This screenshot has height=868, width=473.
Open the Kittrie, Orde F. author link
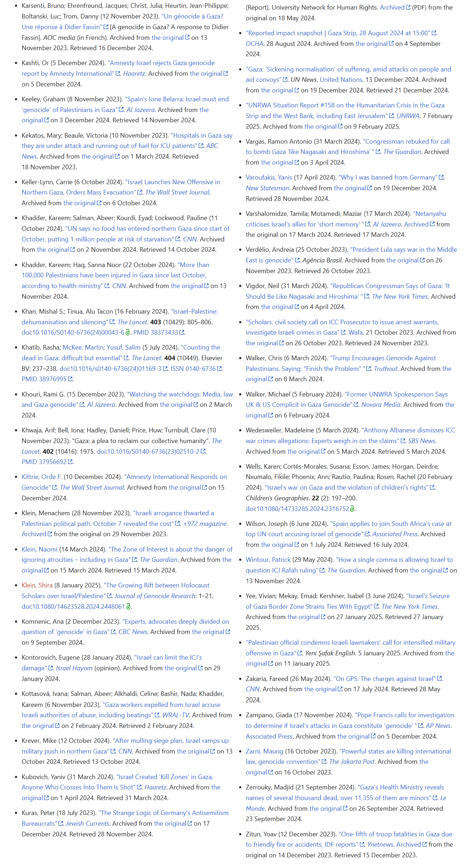tap(42, 477)
